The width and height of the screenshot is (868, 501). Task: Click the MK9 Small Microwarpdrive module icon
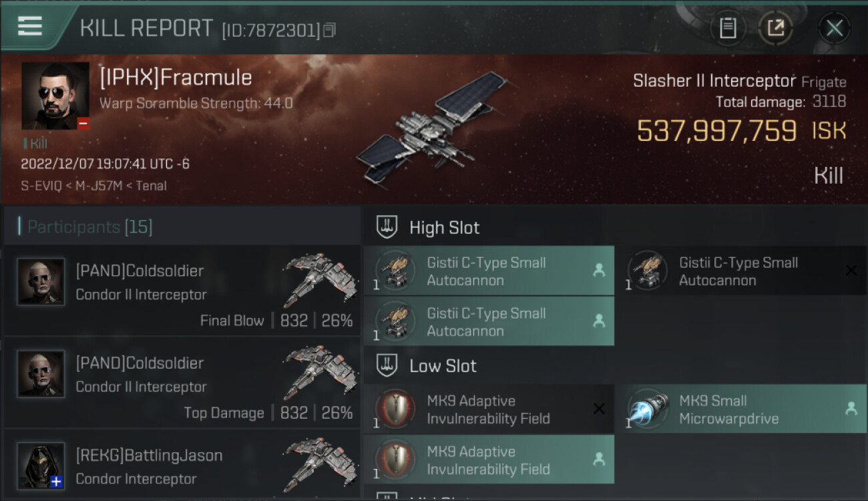click(648, 409)
